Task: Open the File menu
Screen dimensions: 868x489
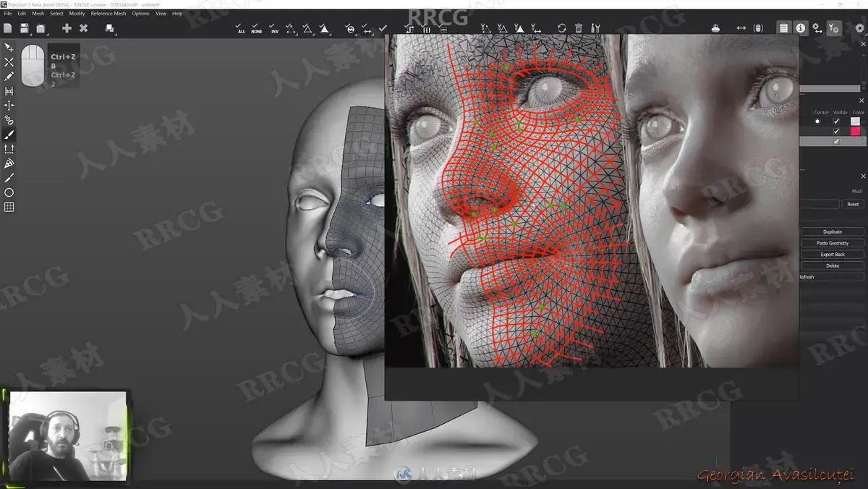Action: click(8, 13)
